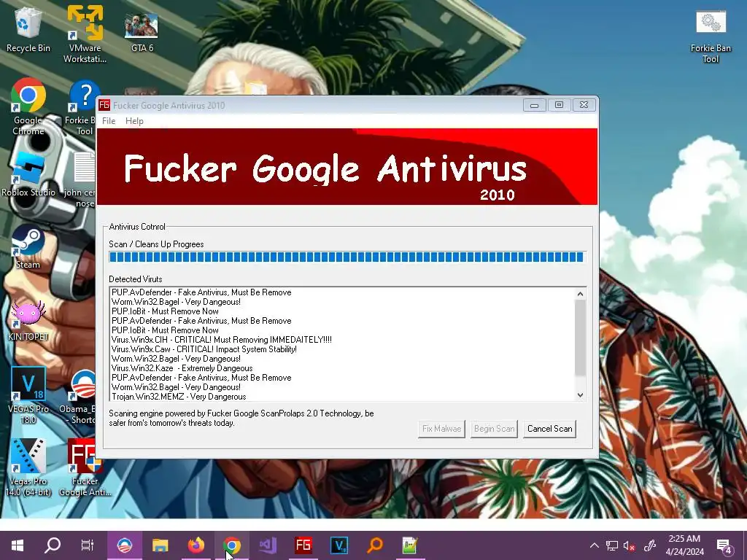Open VEGAS Pro 18 from the taskbar

(338, 545)
